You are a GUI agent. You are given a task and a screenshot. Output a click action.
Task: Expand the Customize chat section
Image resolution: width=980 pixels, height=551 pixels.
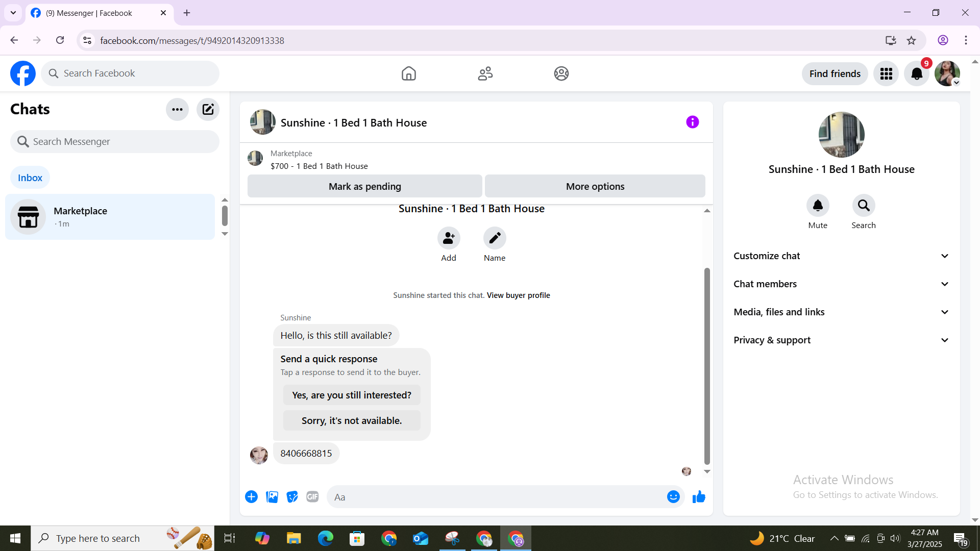(841, 256)
